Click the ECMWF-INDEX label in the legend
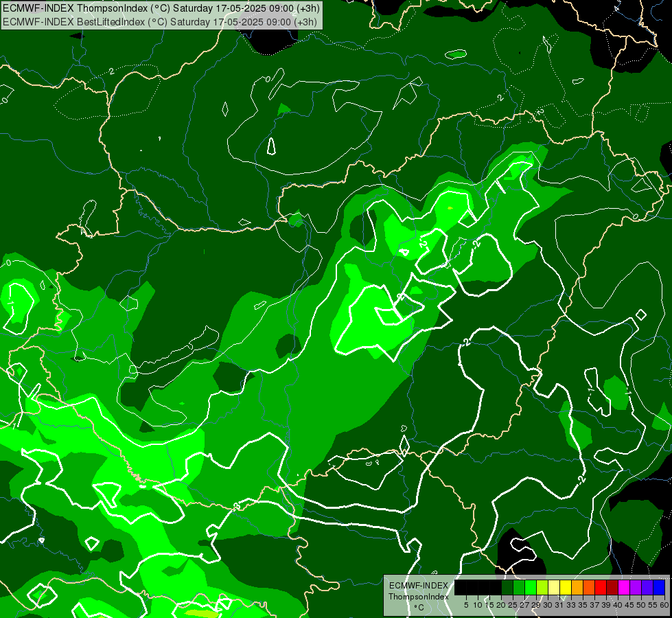Image resolution: width=672 pixels, height=618 pixels. click(419, 586)
